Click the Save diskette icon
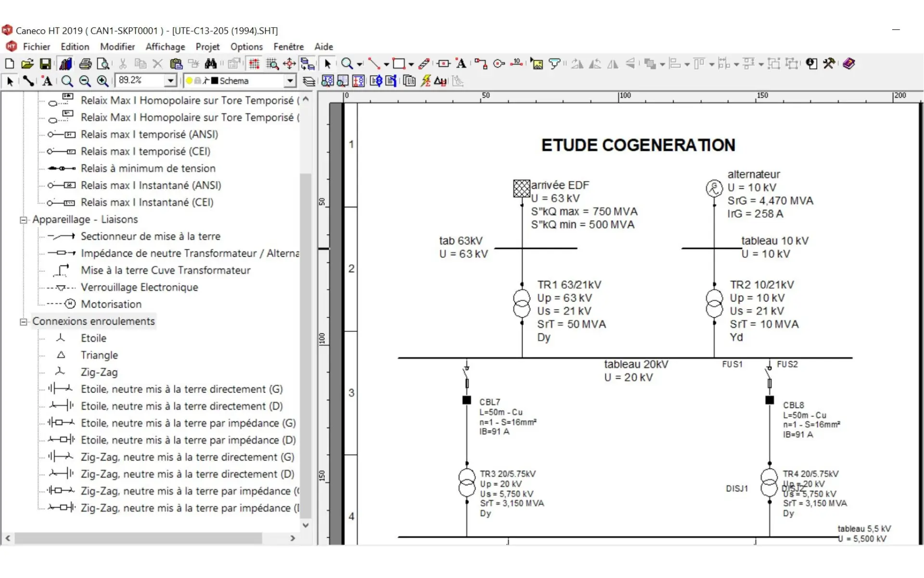Screen dimensions: 924x578 (x=45, y=64)
